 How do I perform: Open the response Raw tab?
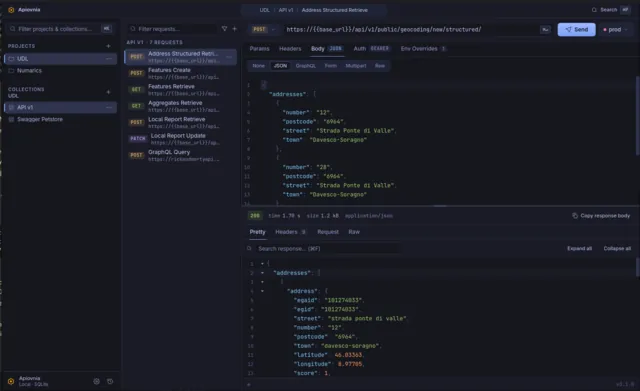[354, 232]
